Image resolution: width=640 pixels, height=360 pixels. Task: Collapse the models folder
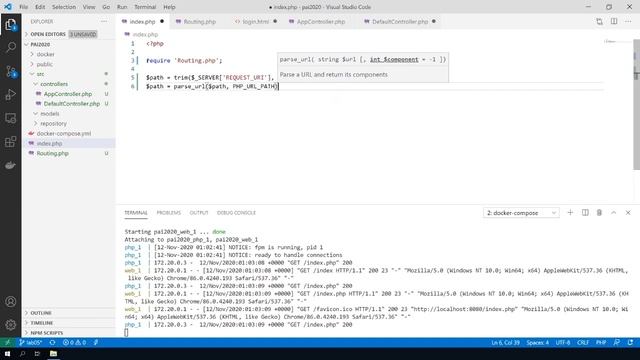pyautogui.click(x=50, y=113)
